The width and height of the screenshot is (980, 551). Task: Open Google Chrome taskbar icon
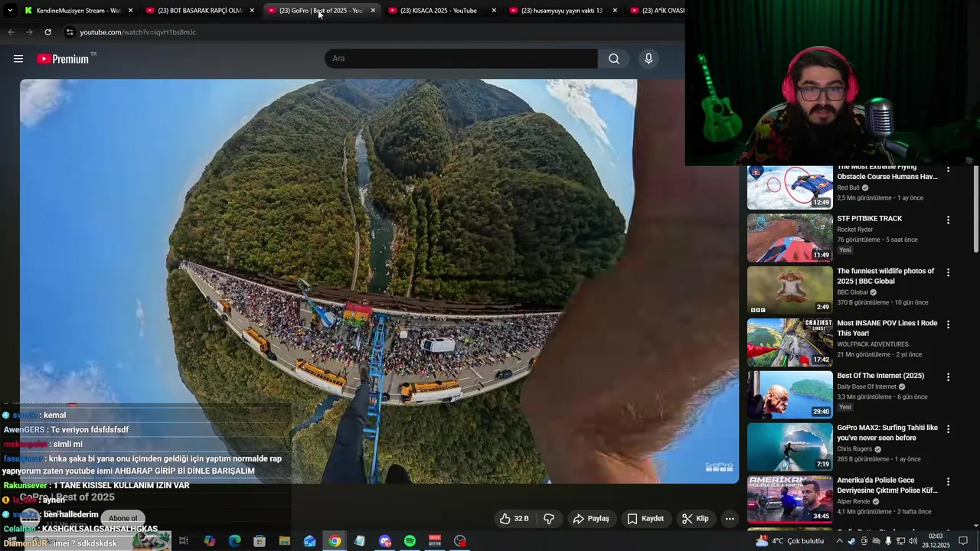pos(335,541)
